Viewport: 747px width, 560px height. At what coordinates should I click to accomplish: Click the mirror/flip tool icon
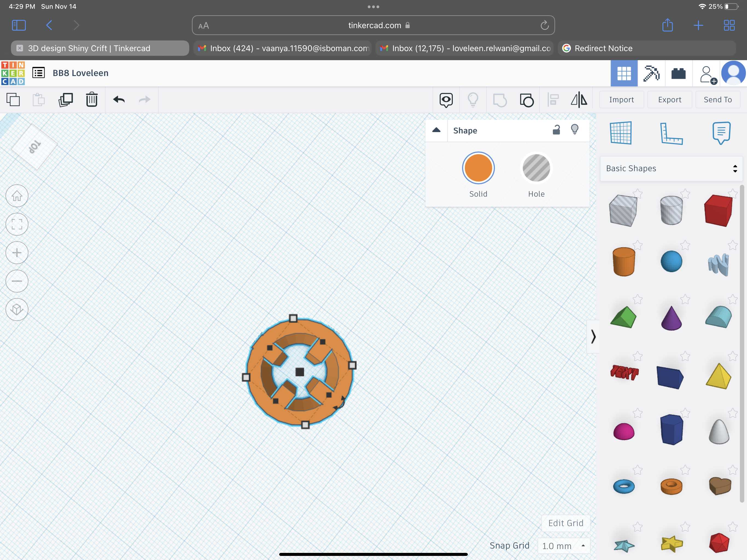[x=579, y=100]
